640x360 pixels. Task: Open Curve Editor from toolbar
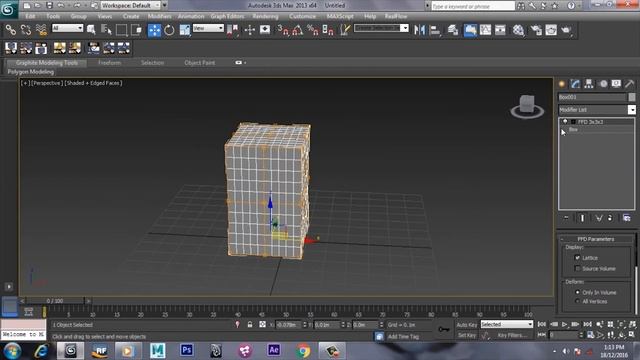485,30
